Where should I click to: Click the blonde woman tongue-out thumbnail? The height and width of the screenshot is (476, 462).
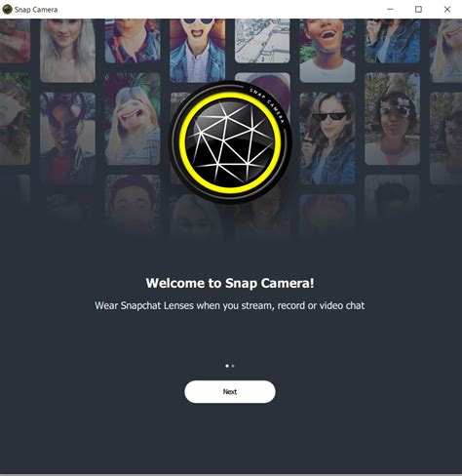pyautogui.click(x=133, y=119)
